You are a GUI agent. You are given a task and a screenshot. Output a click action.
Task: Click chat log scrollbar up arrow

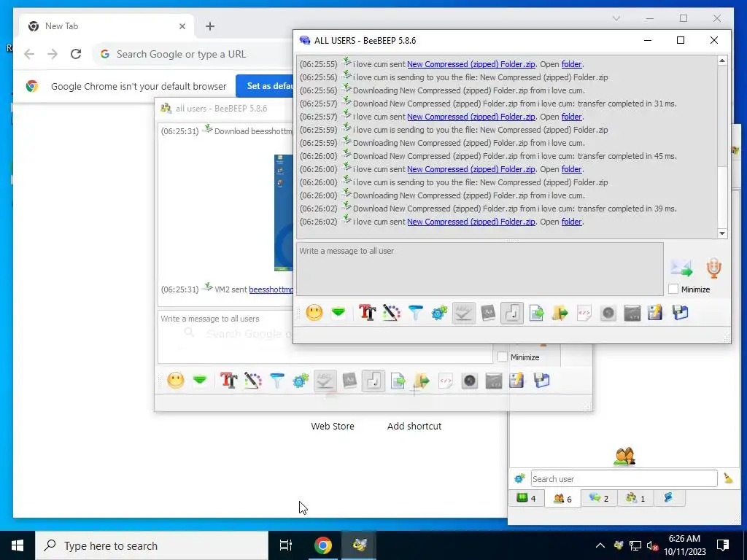pyautogui.click(x=722, y=61)
